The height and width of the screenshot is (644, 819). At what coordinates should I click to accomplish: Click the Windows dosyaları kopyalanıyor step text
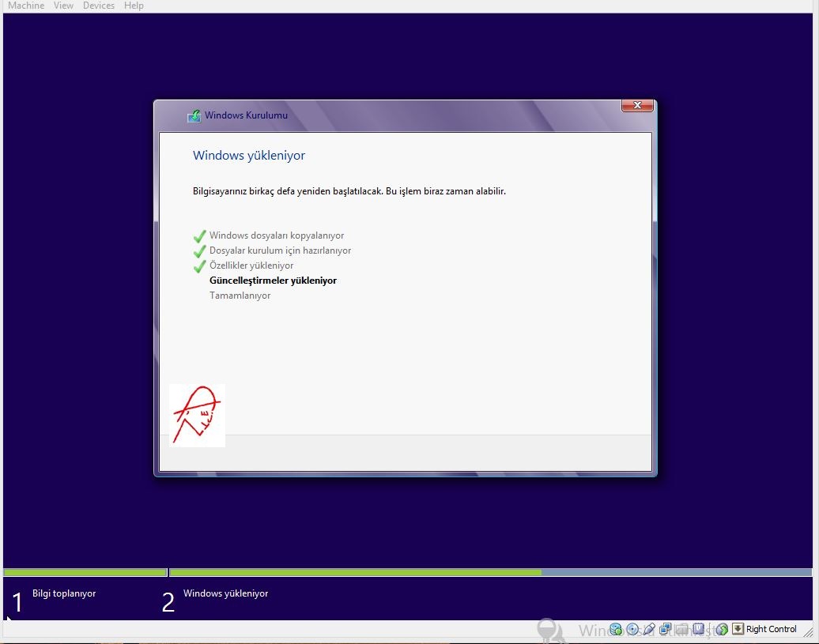[x=277, y=235]
